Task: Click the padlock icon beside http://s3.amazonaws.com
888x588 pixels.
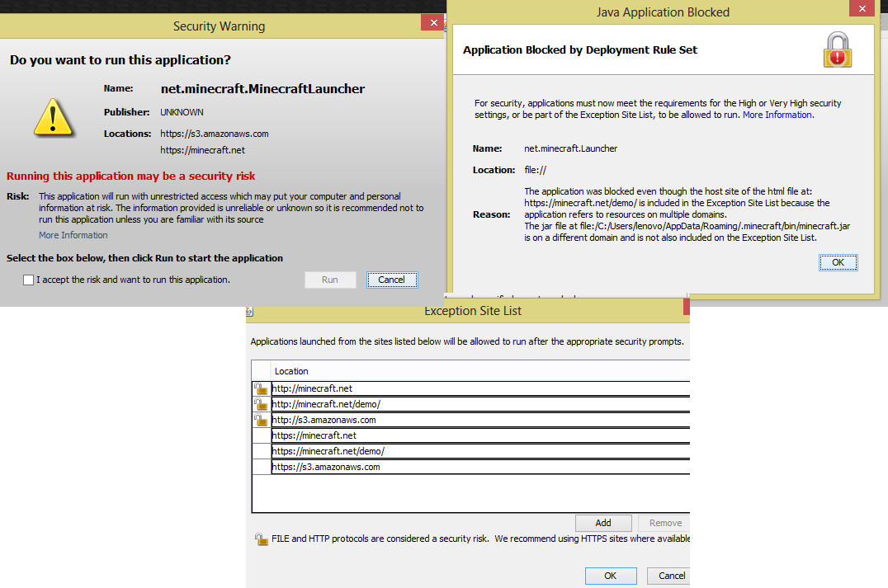Action: (261, 420)
